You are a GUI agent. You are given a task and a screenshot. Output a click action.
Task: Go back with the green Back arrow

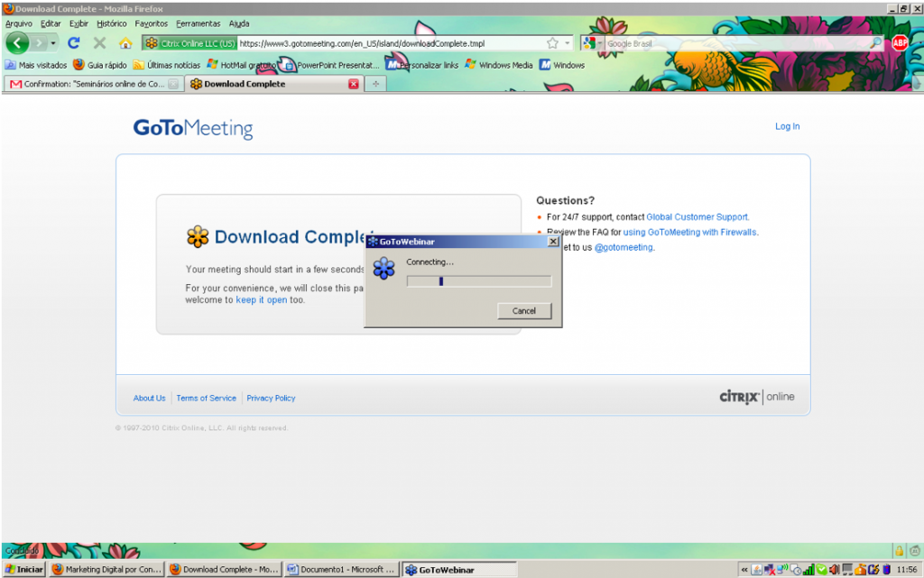tap(17, 43)
